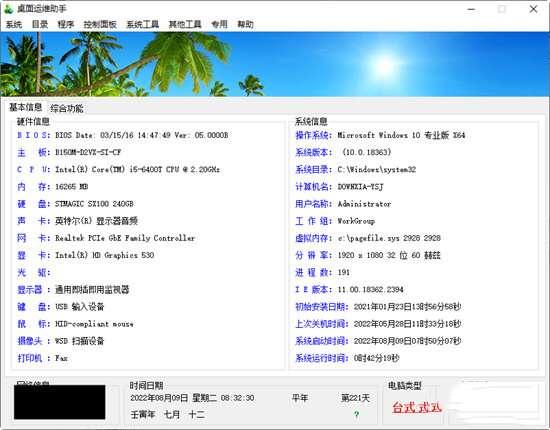Click system uptime 0时42分19秒
Screen dimensions: 550x430
376,358
